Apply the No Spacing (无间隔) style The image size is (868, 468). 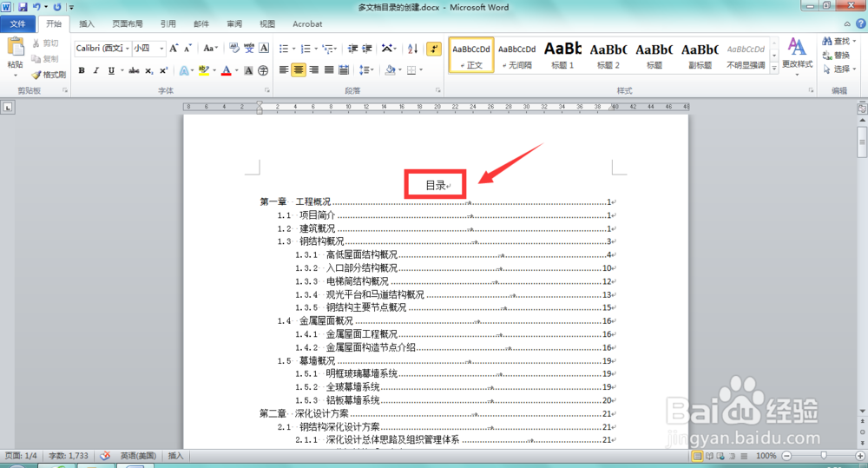pyautogui.click(x=516, y=55)
